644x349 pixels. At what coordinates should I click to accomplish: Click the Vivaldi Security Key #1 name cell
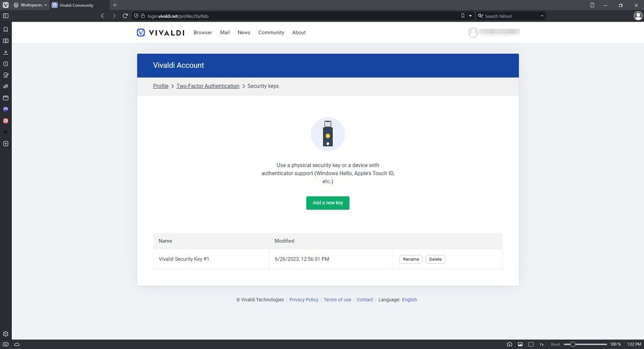[x=211, y=259]
